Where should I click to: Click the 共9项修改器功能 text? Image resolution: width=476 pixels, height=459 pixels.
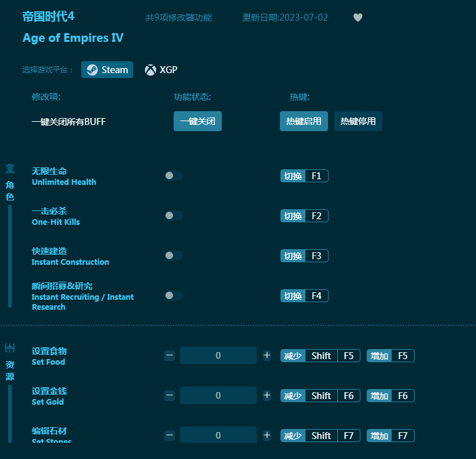click(x=179, y=17)
